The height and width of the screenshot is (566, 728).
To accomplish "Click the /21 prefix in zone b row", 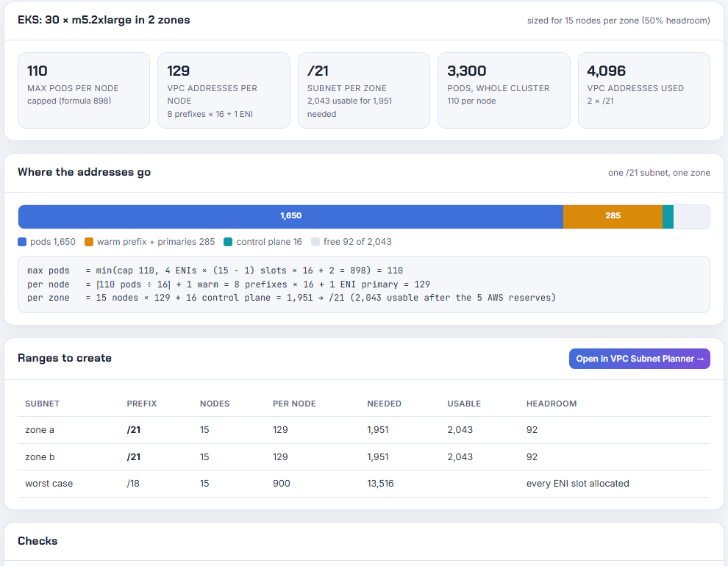I will (x=134, y=457).
